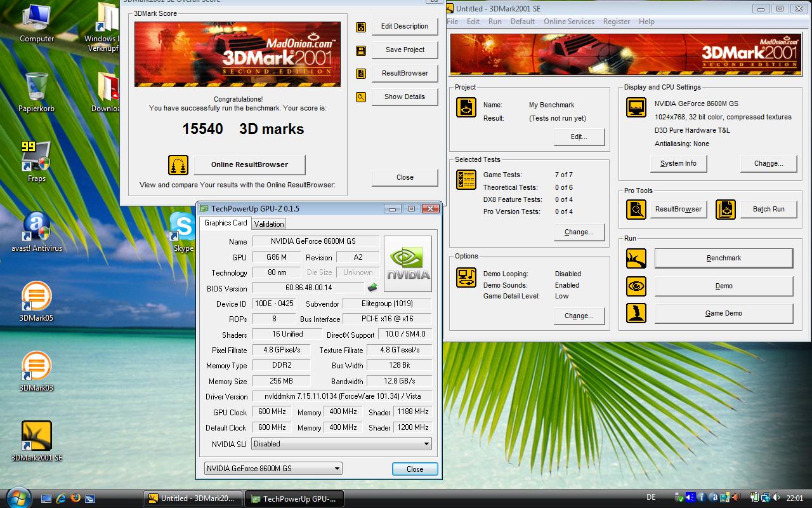The height and width of the screenshot is (508, 812).
Task: Select the Graphics Card tab in GPU-Z
Action: [x=225, y=223]
